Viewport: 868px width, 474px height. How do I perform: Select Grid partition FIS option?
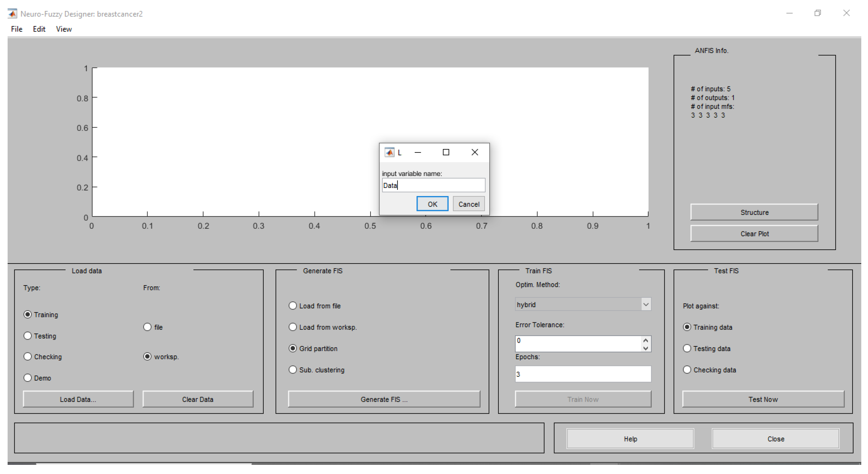pyautogui.click(x=293, y=348)
